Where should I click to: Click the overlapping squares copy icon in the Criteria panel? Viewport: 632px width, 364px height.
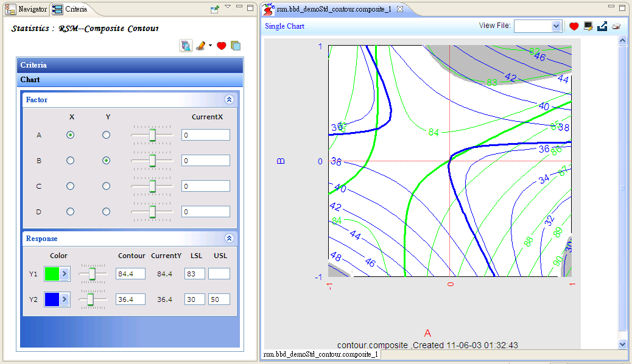[236, 46]
